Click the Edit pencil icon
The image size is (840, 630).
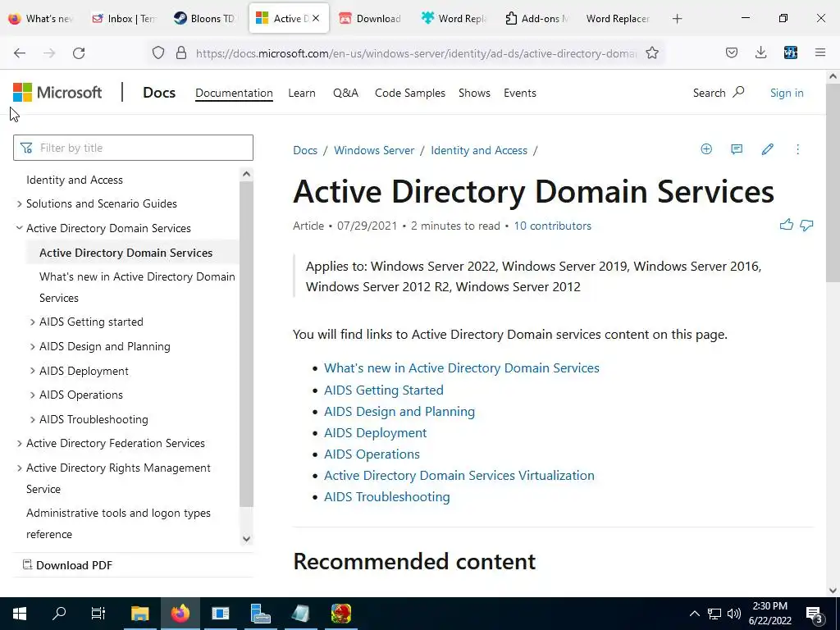(767, 149)
